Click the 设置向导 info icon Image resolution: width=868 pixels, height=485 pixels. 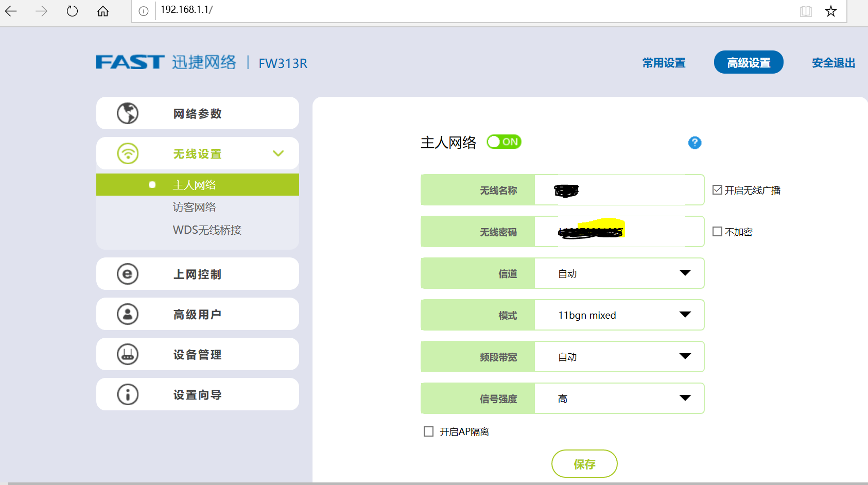pos(127,394)
